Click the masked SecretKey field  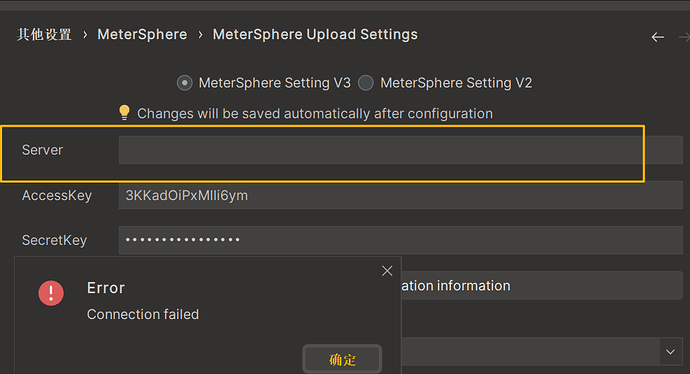coord(400,240)
